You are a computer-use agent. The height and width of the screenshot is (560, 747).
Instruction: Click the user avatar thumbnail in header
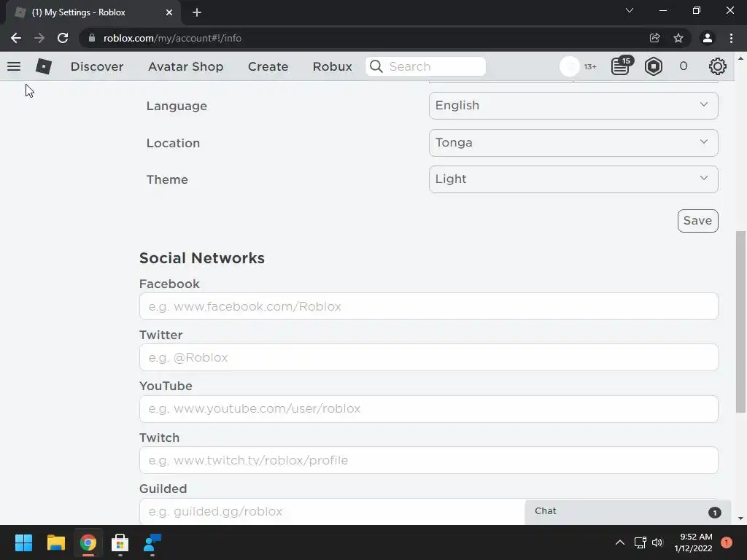pyautogui.click(x=569, y=66)
